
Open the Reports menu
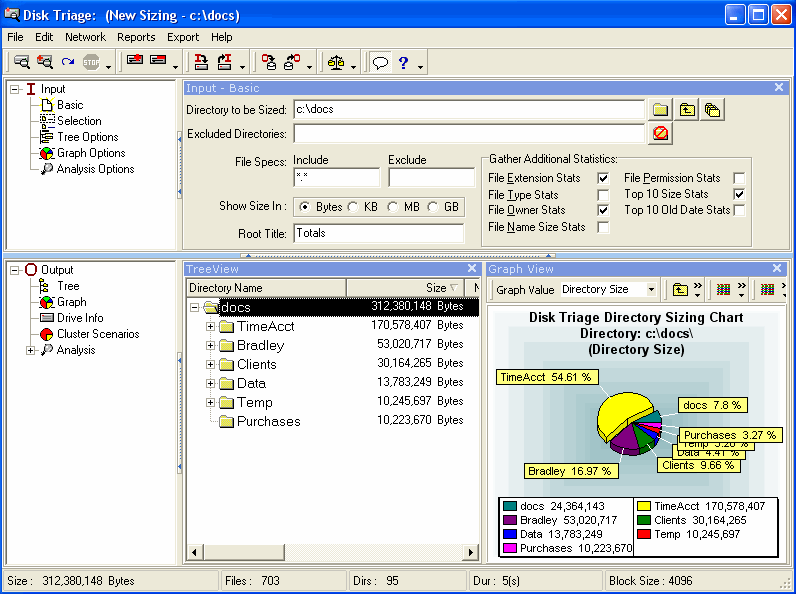[136, 37]
